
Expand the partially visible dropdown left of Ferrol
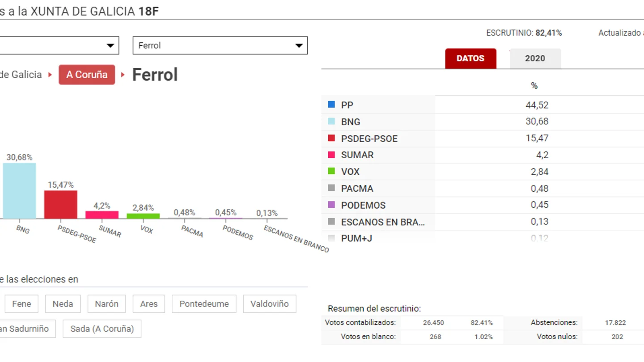[59, 45]
